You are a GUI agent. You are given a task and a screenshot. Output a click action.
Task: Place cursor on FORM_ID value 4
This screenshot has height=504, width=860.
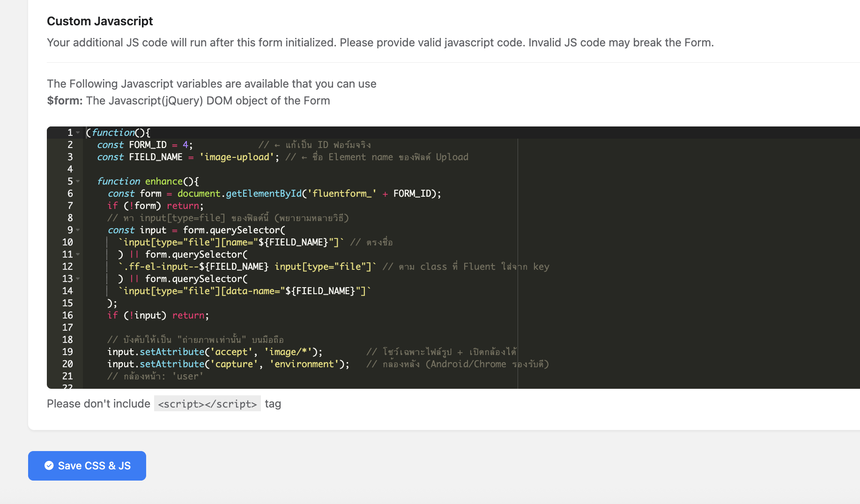point(185,145)
